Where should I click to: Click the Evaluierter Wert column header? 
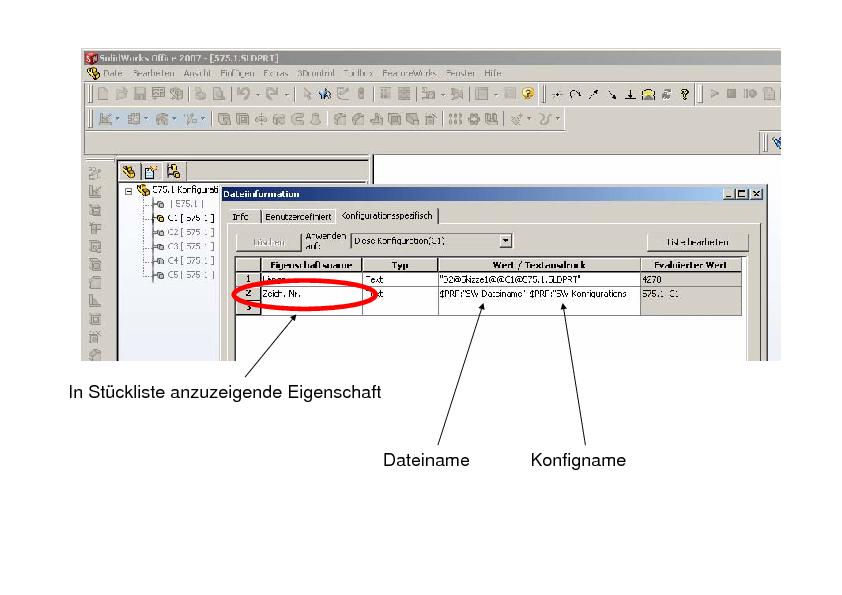tap(691, 265)
